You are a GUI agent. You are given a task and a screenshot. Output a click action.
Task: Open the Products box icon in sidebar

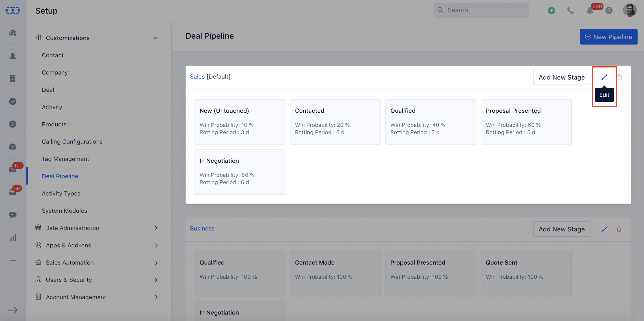[13, 147]
